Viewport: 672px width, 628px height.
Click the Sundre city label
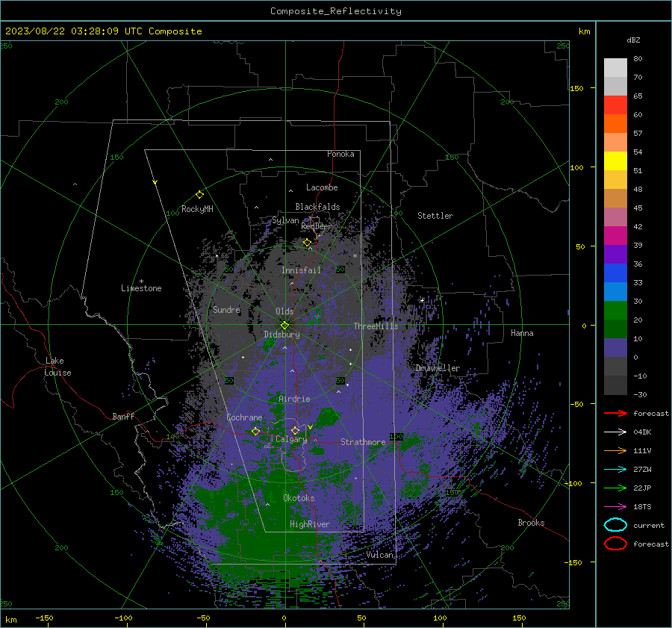(226, 309)
